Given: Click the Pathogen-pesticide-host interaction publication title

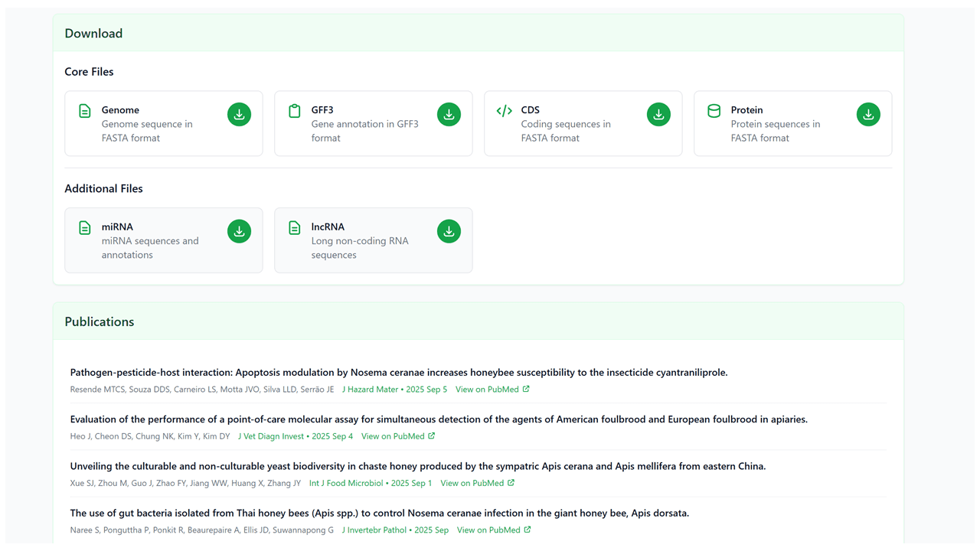Looking at the screenshot, I should 398,373.
